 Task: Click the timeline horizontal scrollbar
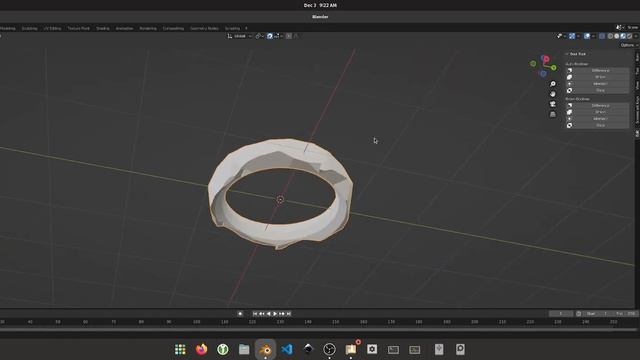318,329
